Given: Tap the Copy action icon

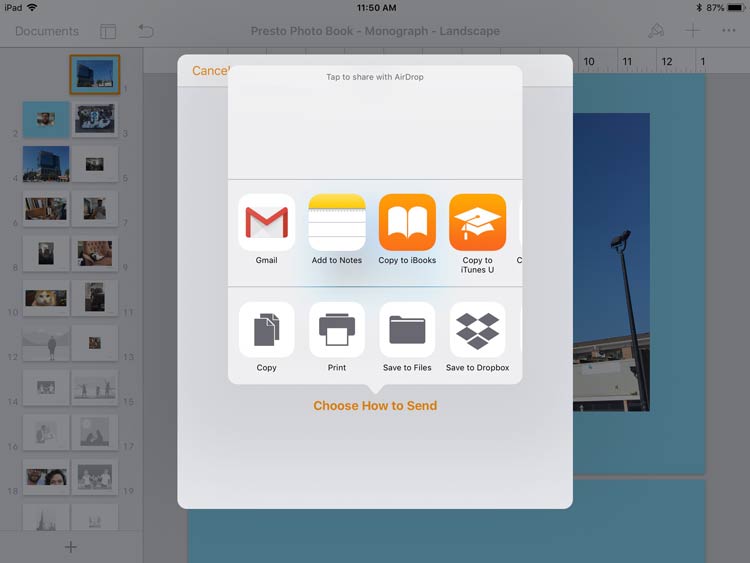Looking at the screenshot, I should coord(266,330).
